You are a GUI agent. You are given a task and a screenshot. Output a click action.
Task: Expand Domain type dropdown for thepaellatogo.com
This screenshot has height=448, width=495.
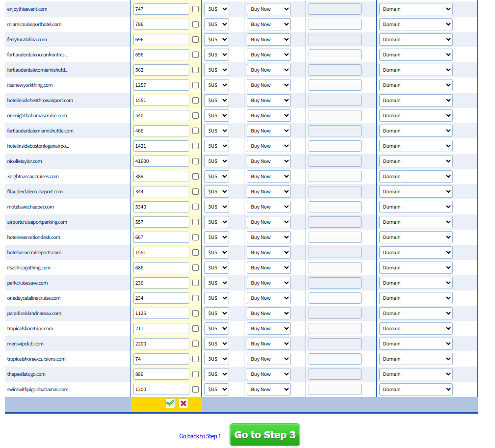416,374
